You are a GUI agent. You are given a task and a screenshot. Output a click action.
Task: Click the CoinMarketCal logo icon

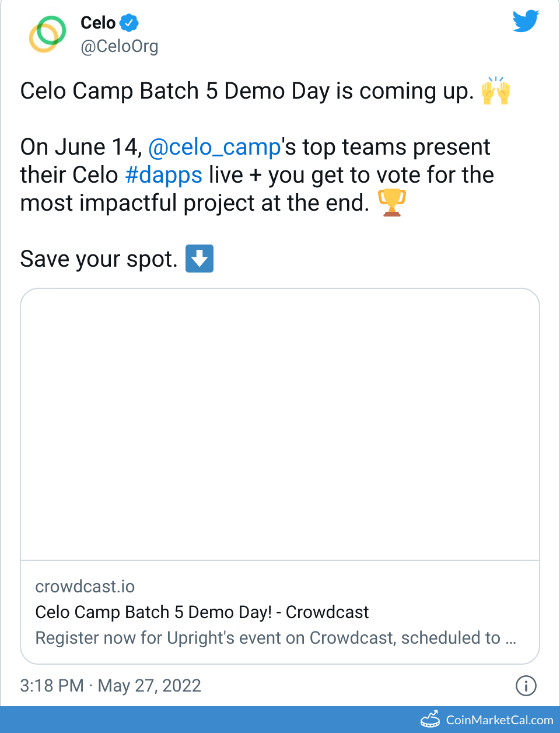pos(430,720)
